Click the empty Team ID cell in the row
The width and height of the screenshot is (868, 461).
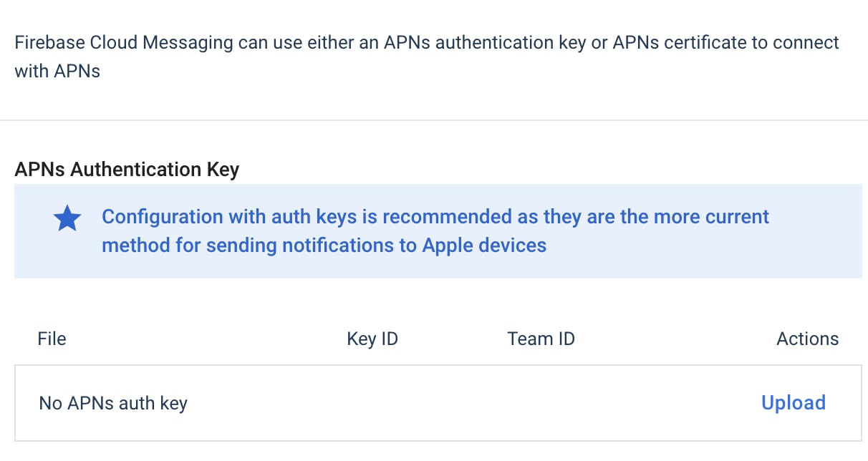[541, 403]
